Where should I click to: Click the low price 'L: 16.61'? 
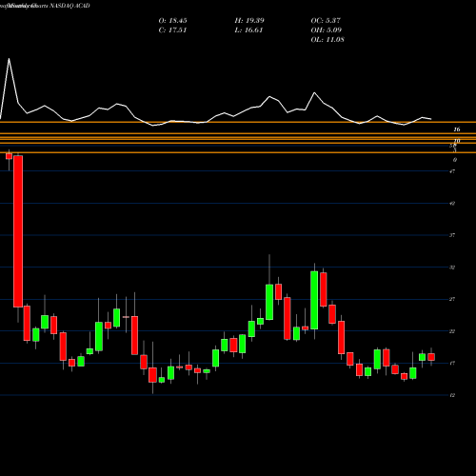tap(248, 30)
